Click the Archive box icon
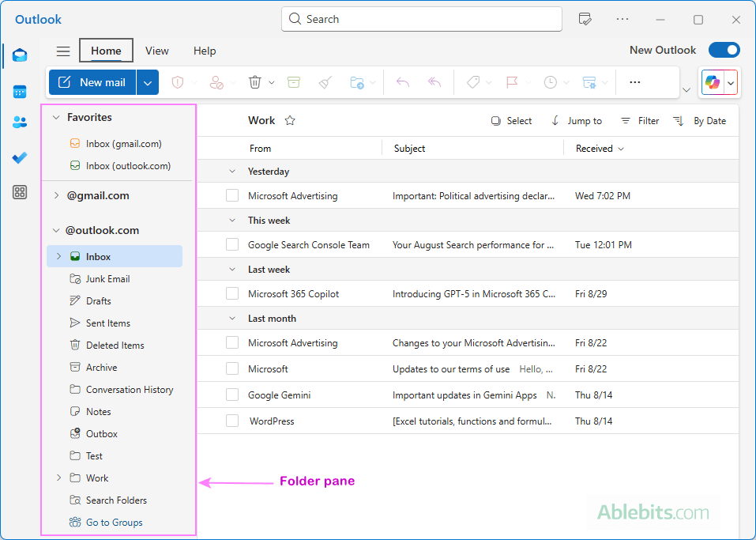The image size is (756, 540). pyautogui.click(x=294, y=82)
